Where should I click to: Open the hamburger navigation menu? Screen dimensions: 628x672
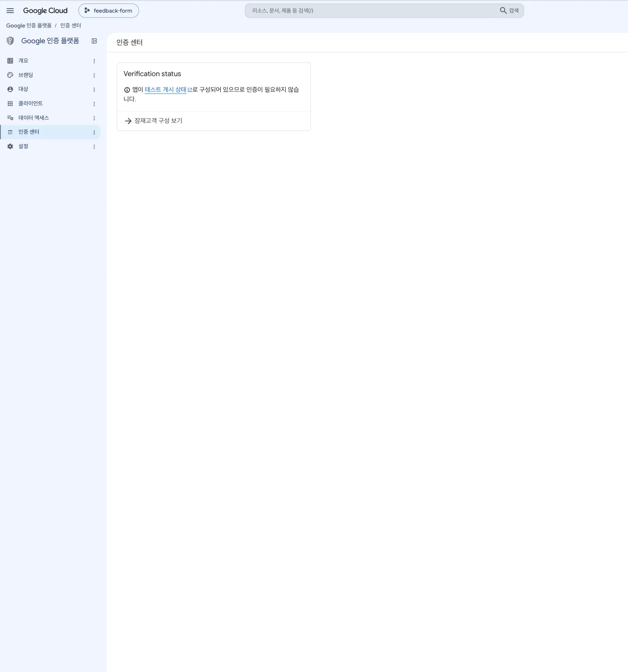click(10, 11)
